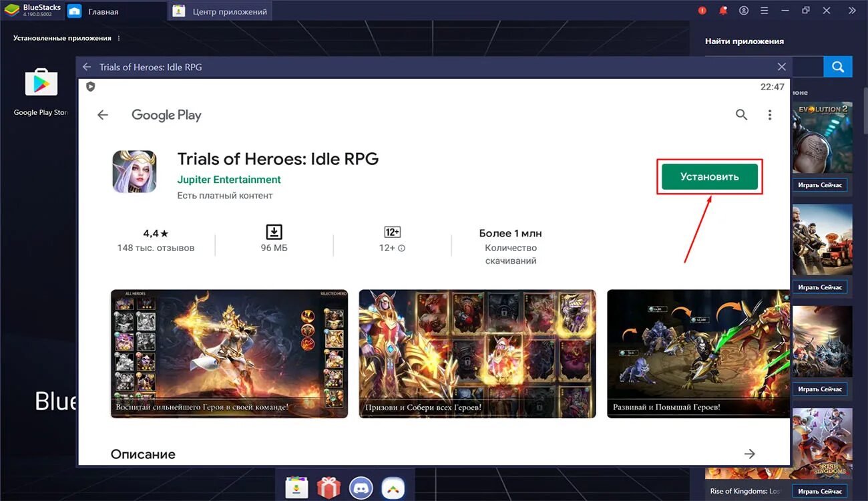Click the info icon beside 12+

pos(401,248)
